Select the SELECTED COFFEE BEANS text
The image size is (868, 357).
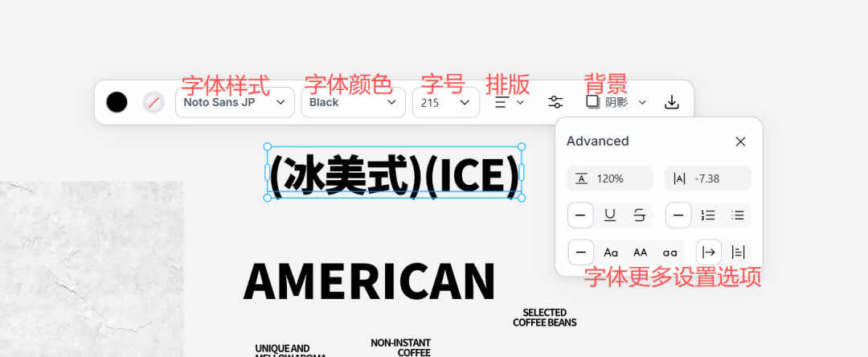point(545,318)
